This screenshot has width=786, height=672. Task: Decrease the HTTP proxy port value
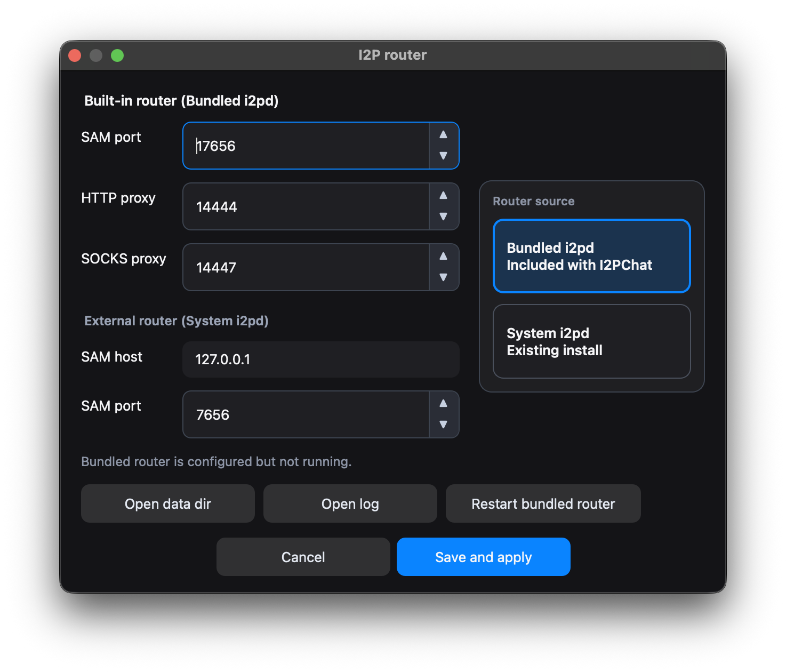coord(443,217)
